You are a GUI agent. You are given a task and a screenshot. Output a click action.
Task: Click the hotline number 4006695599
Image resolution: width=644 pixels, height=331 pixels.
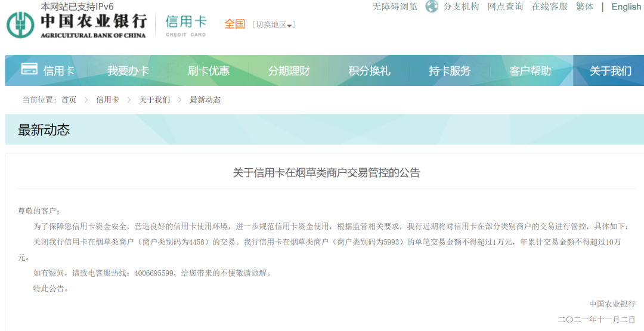pos(154,273)
